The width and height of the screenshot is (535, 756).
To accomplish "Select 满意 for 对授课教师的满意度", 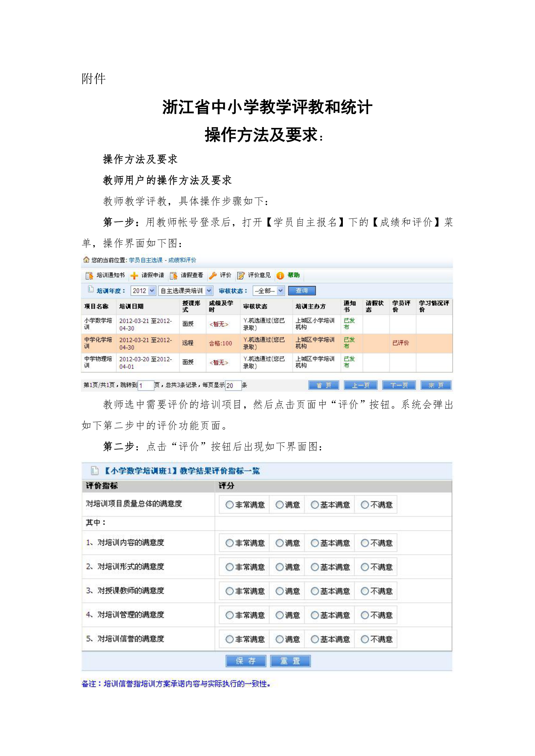I will coord(279,591).
